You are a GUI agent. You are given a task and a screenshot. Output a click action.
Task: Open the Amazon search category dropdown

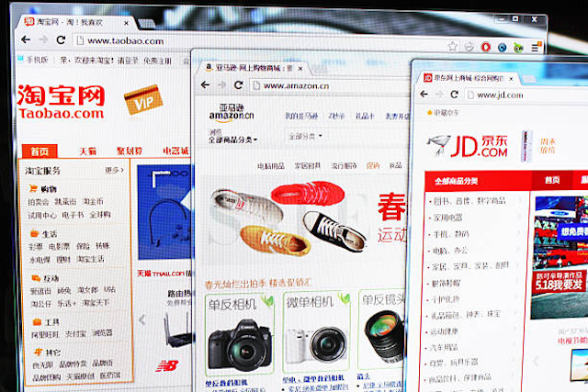click(305, 137)
